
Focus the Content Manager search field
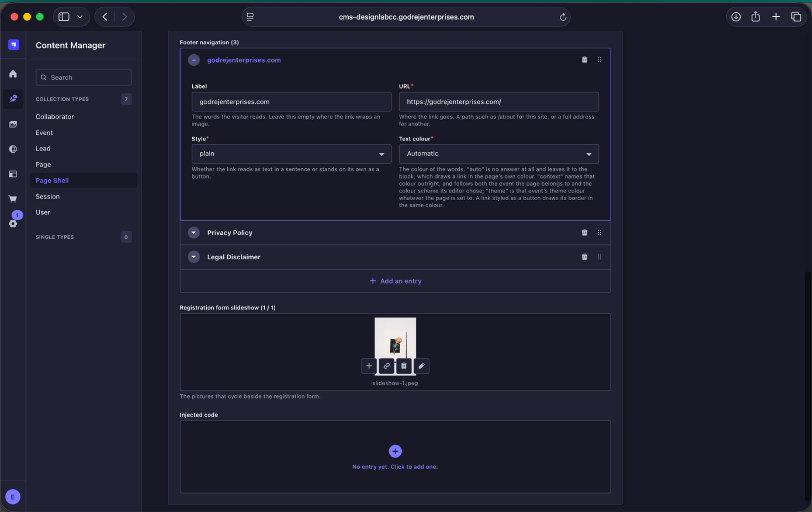click(83, 77)
